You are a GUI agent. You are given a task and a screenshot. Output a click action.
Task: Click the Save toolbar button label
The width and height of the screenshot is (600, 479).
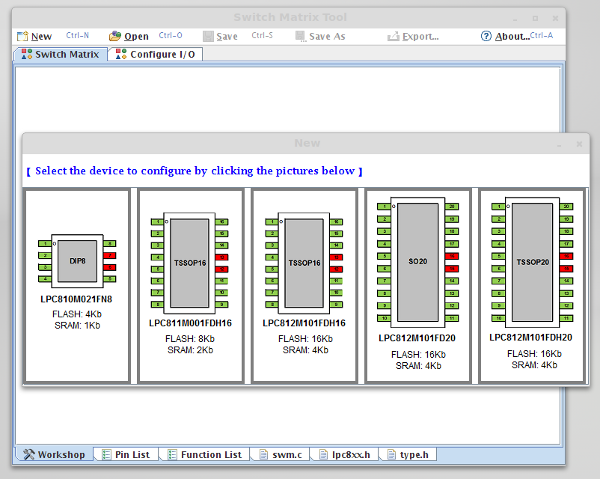click(x=227, y=36)
